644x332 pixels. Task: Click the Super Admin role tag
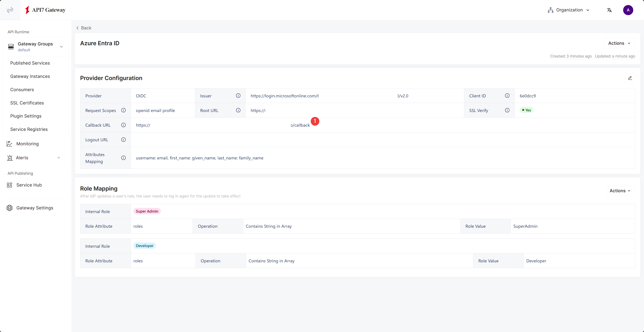(x=147, y=211)
